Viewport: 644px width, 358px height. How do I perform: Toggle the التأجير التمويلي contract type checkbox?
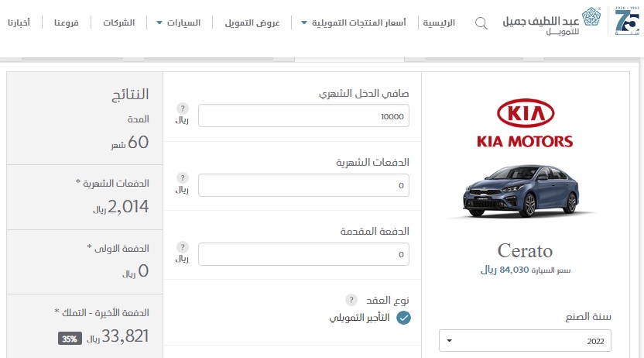tap(403, 318)
